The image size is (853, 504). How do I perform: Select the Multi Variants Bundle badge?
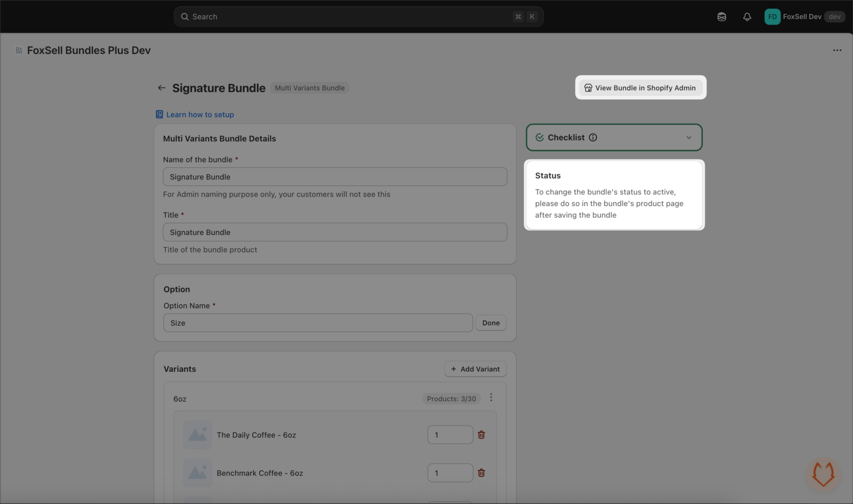coord(309,87)
